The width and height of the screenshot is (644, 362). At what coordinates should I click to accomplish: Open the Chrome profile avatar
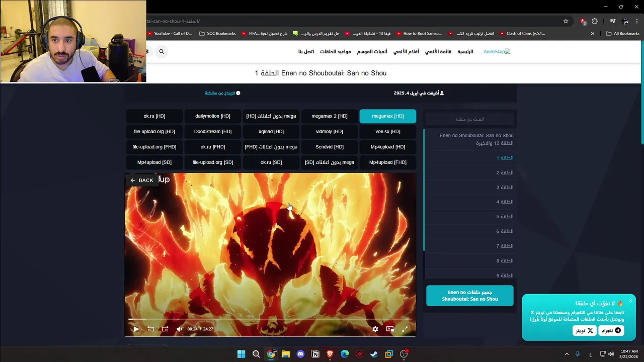tap(625, 21)
